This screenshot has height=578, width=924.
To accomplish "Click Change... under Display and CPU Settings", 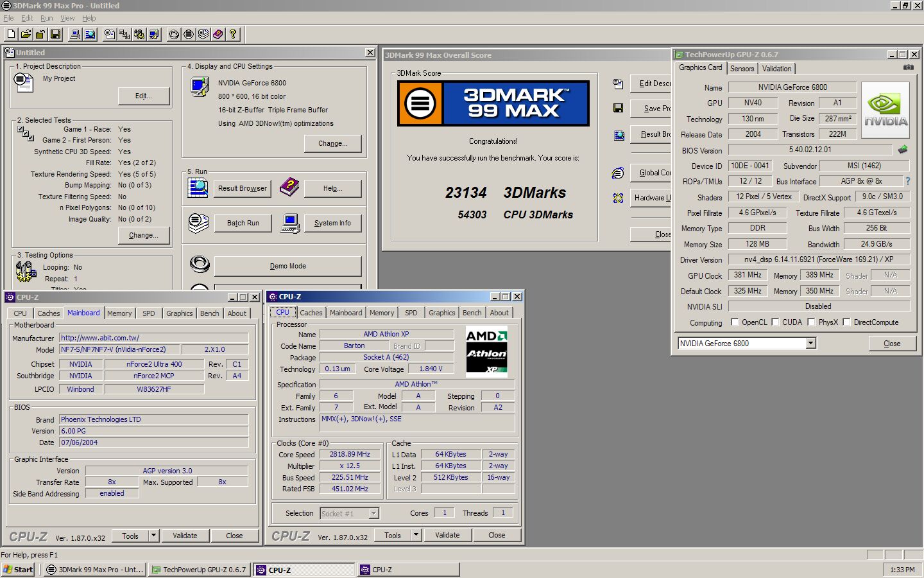I will pos(332,143).
